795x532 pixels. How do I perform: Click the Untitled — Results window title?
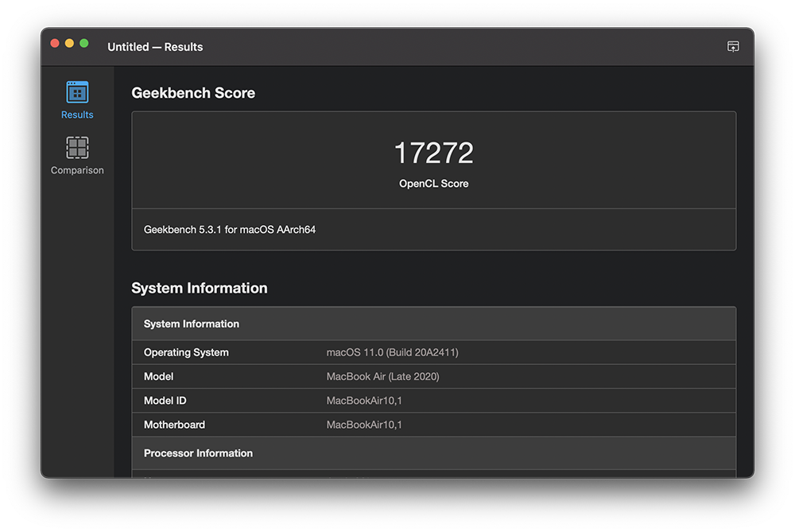coord(155,47)
